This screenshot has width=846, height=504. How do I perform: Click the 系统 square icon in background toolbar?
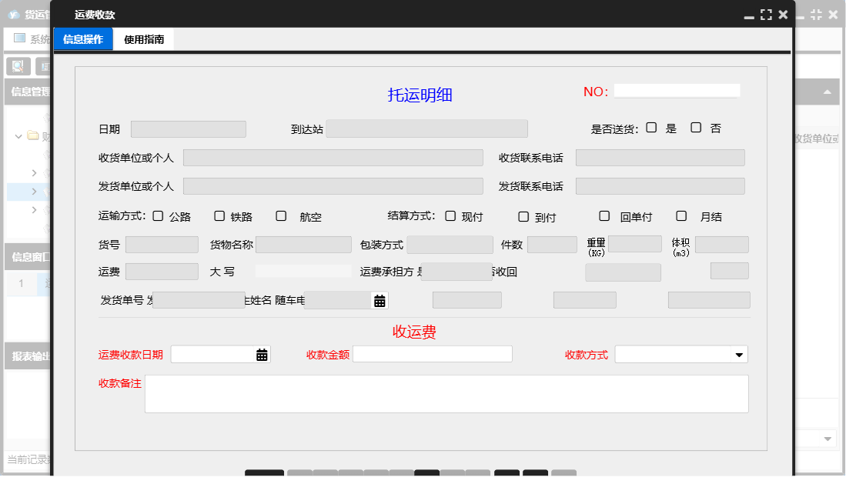[x=19, y=38]
